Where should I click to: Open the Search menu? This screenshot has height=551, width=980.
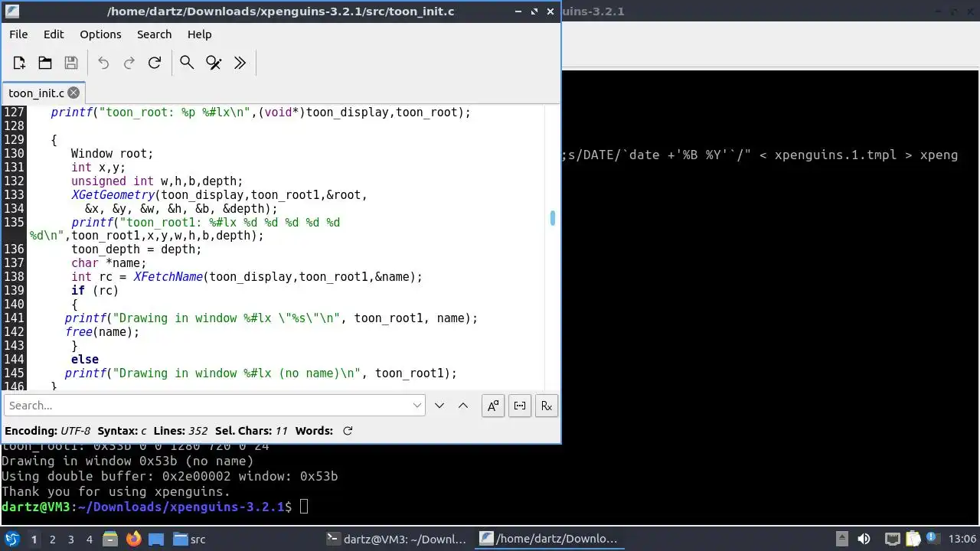coord(154,34)
